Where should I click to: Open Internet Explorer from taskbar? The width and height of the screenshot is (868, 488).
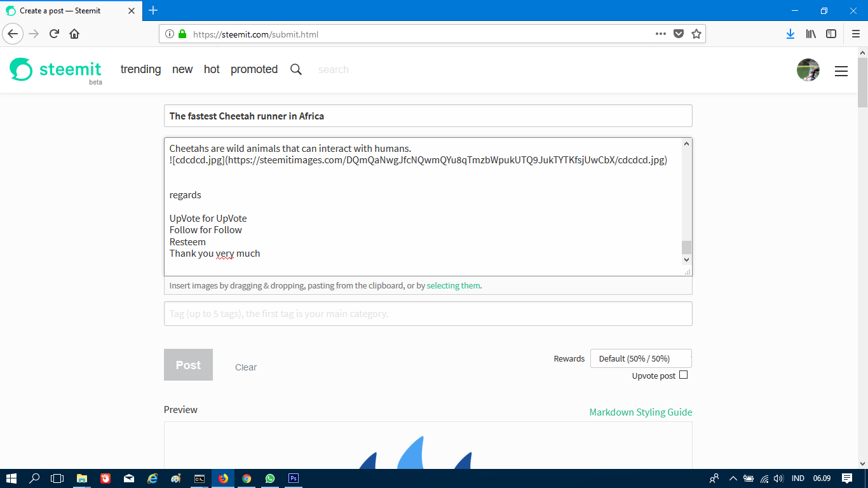153,478
